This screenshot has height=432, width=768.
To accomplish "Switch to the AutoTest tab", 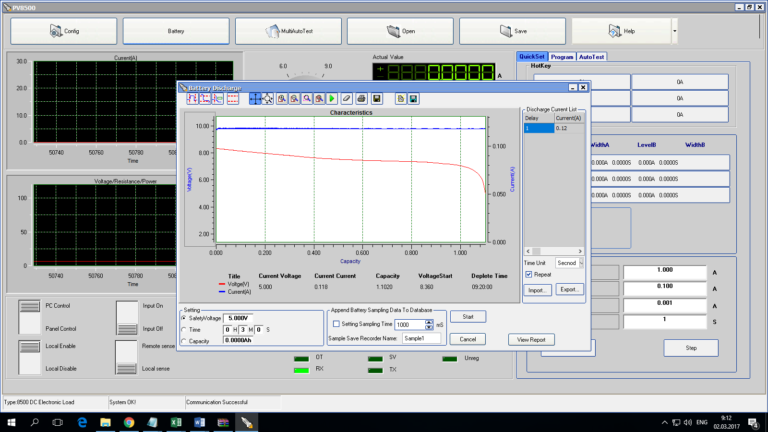I will (x=591, y=57).
